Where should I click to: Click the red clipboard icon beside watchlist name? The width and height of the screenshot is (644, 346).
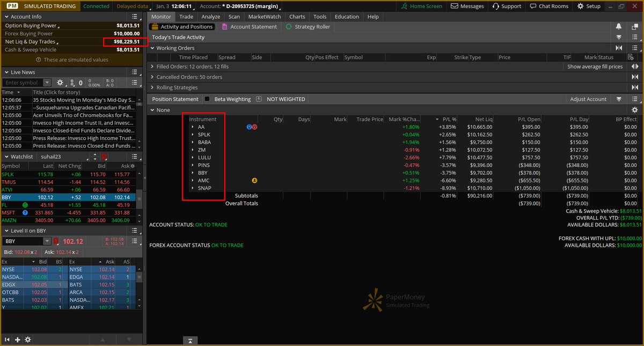[x=104, y=156]
